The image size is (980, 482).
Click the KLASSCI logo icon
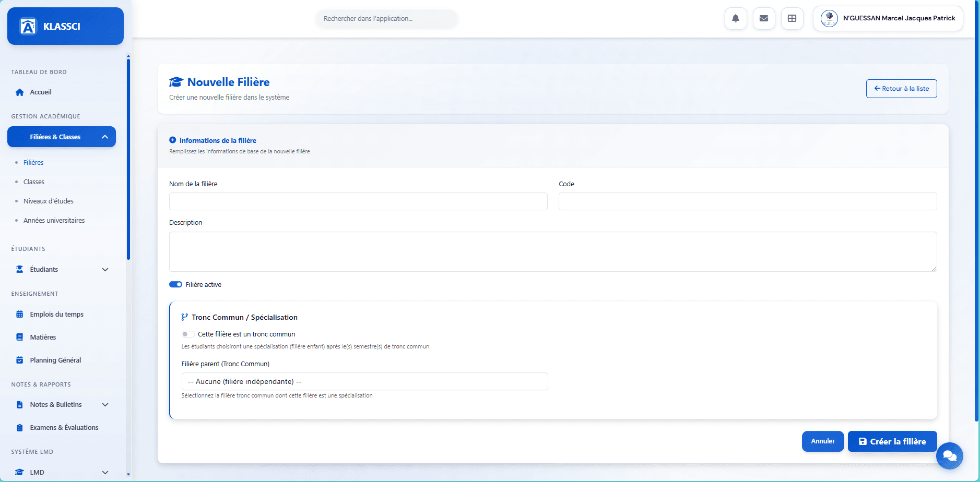(28, 26)
